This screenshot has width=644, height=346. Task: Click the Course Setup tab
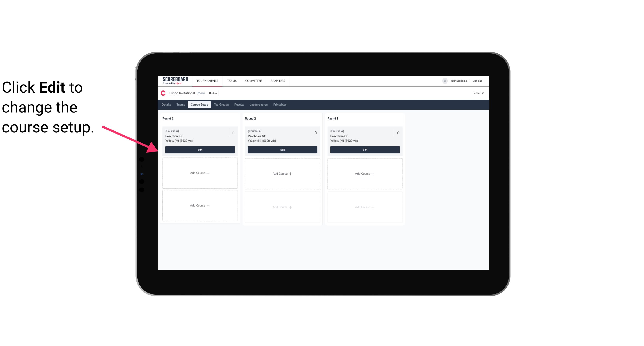(199, 104)
